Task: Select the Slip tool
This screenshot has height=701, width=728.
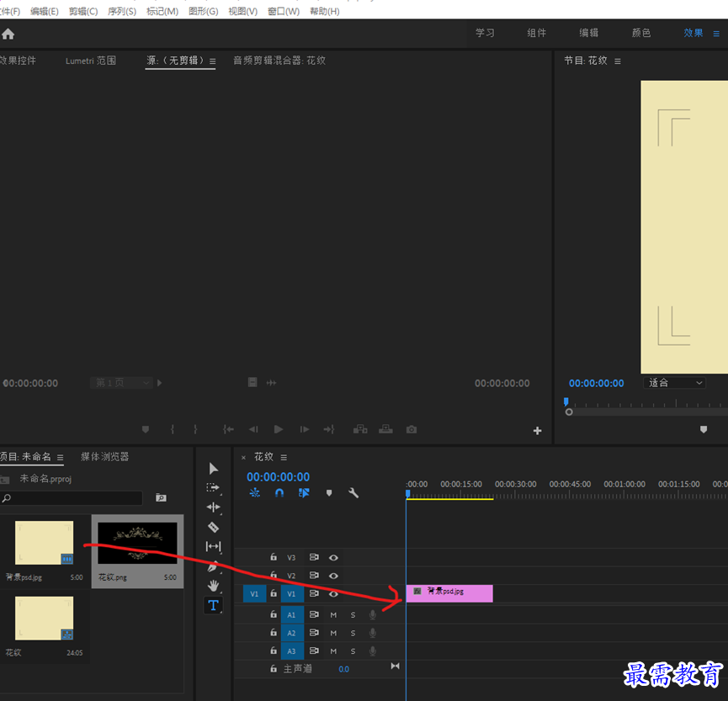Action: [213, 546]
